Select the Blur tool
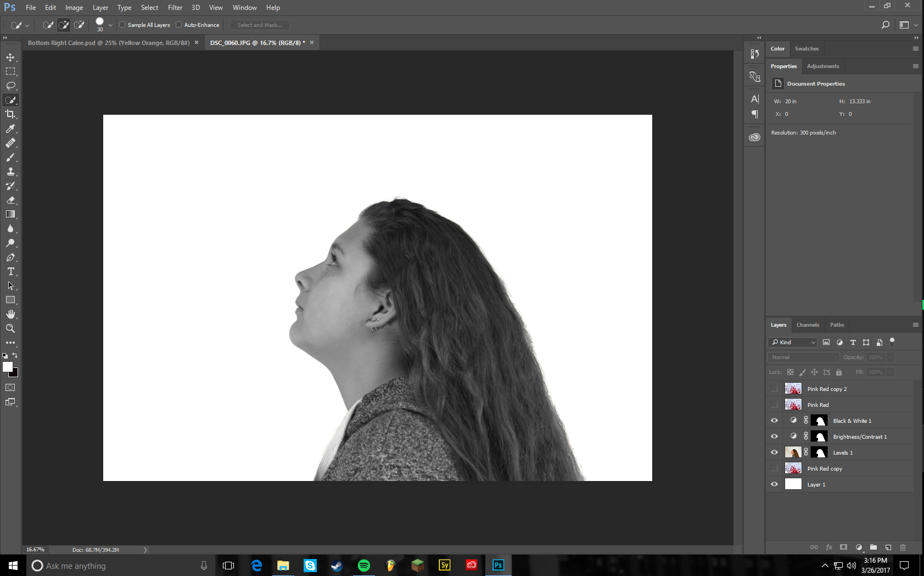The height and width of the screenshot is (576, 924). 10,228
